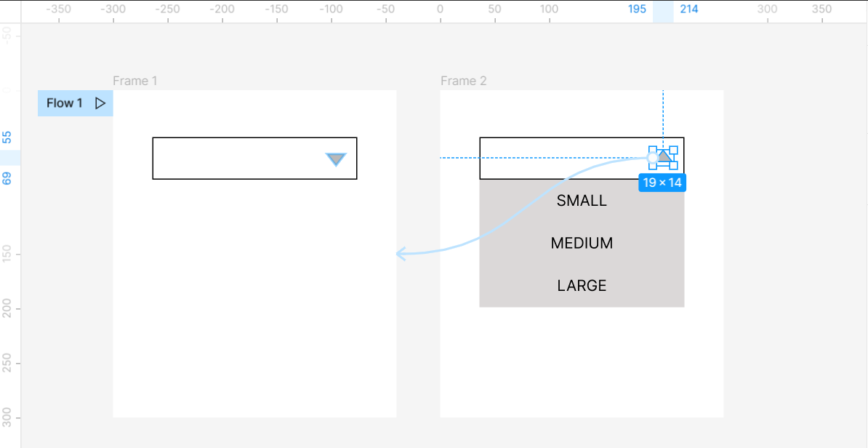
Task: Select the dropdown box in Frame 1
Action: click(x=240, y=158)
